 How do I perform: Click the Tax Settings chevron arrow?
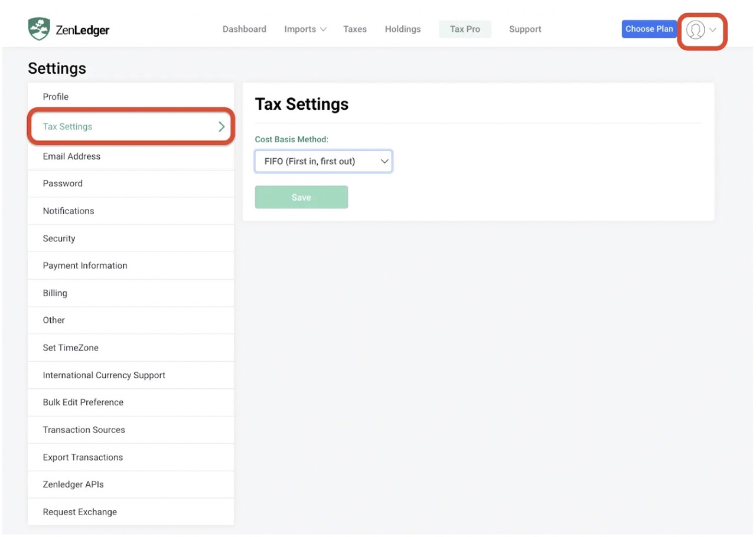click(x=221, y=126)
